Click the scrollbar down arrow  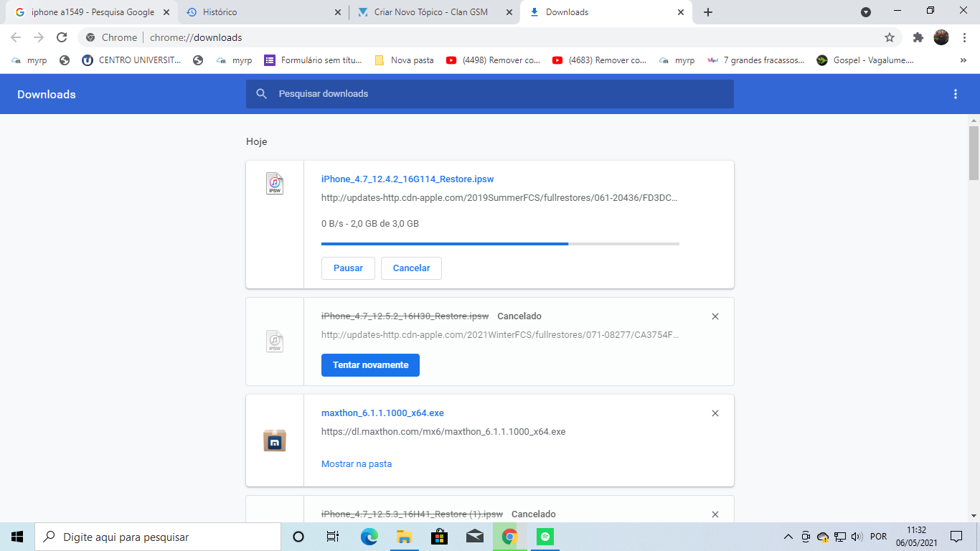click(974, 515)
